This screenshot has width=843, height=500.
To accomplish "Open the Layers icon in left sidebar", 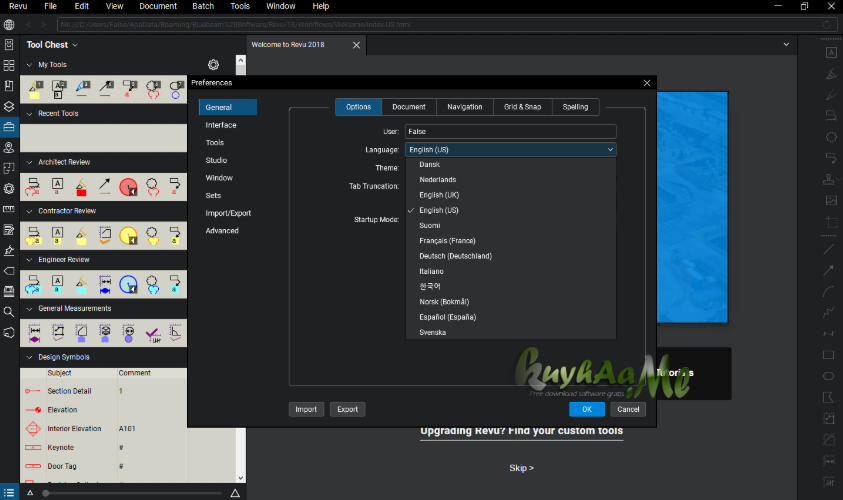I will click(x=9, y=106).
